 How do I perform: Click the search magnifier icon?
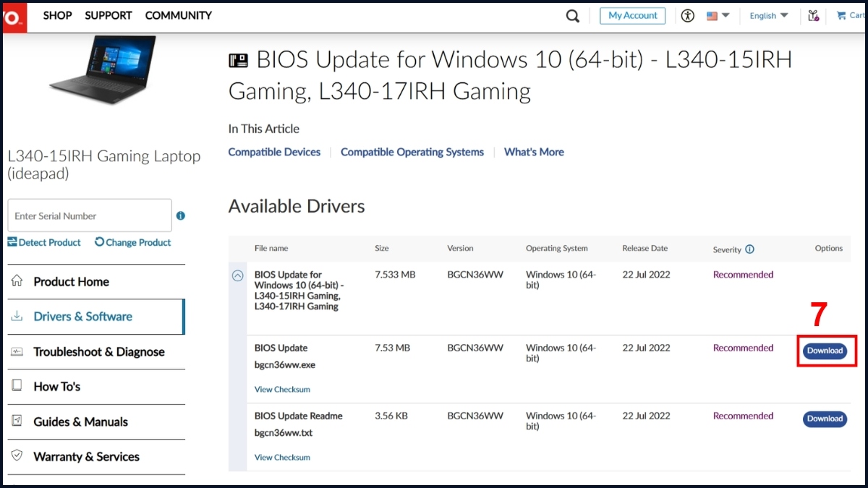pyautogui.click(x=573, y=16)
